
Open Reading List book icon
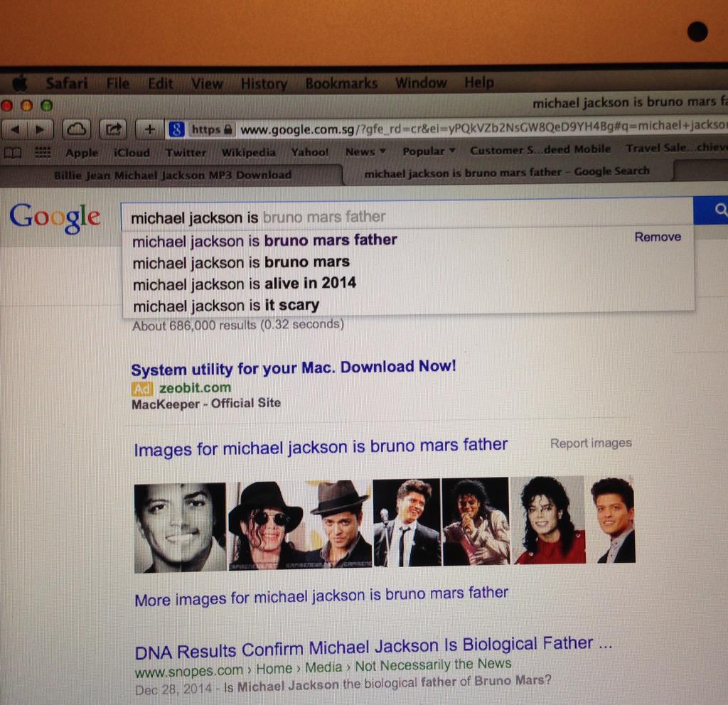click(13, 153)
